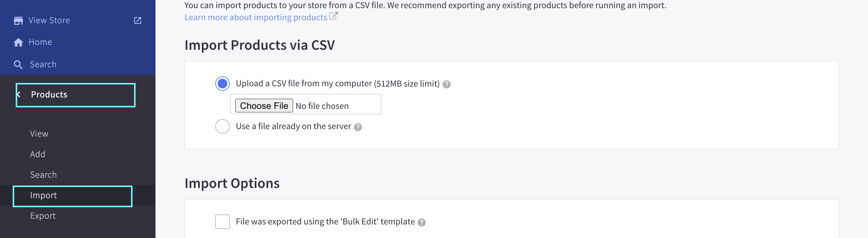
Task: Select Upload a CSV file radio button
Action: point(223,84)
